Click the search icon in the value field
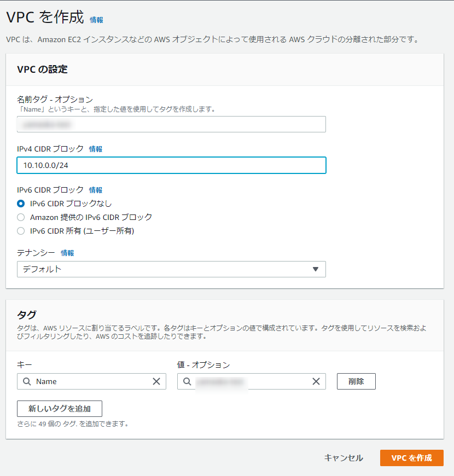454x476 pixels. tap(187, 381)
